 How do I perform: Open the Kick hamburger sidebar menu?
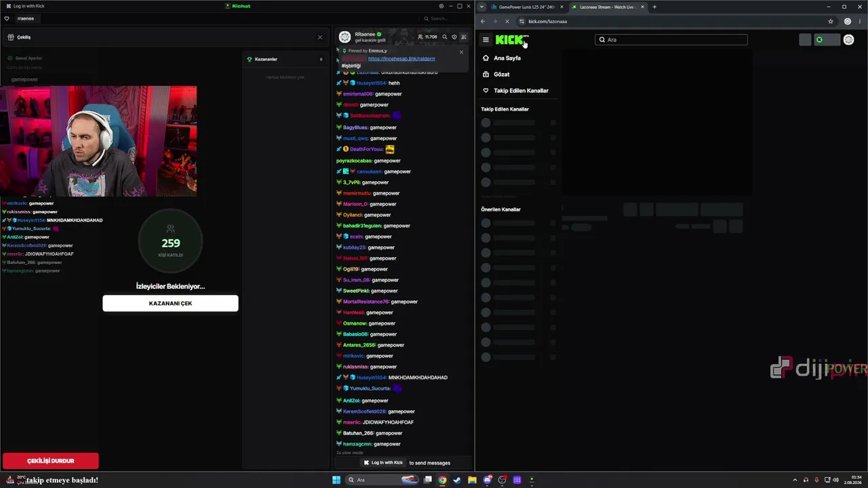point(486,40)
